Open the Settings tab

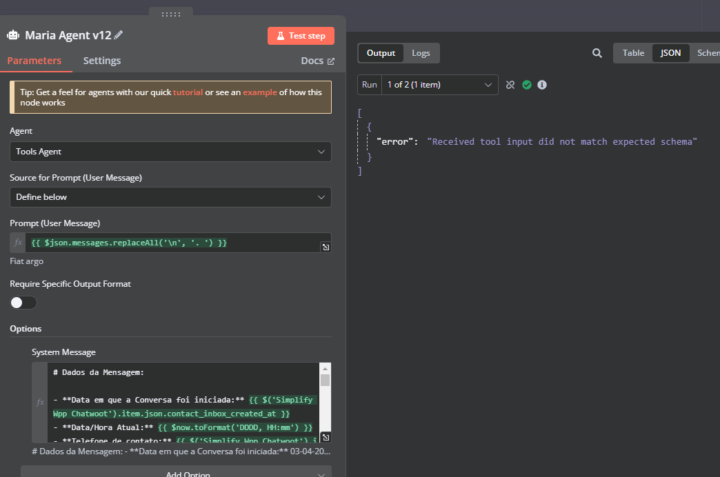click(102, 61)
